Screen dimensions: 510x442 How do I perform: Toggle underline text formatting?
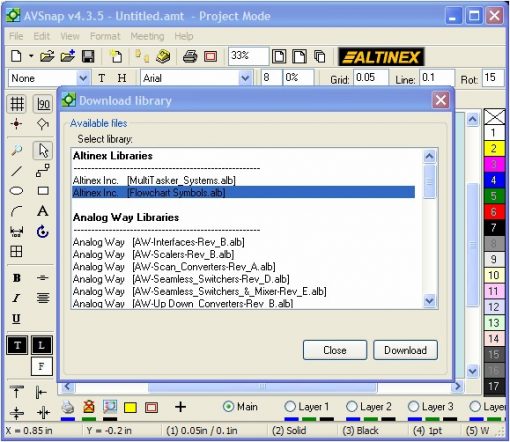16,319
